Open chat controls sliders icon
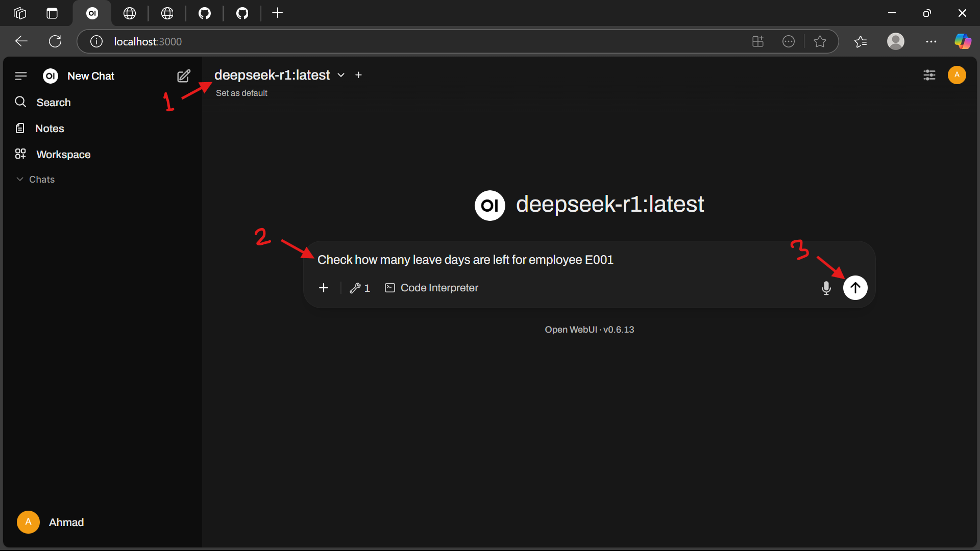Viewport: 980px width, 551px height. (929, 76)
